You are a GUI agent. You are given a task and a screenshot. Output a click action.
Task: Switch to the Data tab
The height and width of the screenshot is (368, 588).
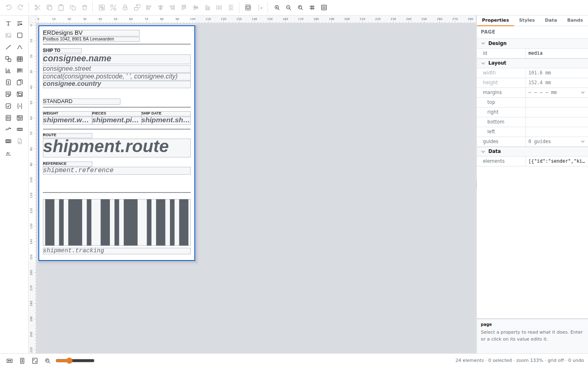551,20
